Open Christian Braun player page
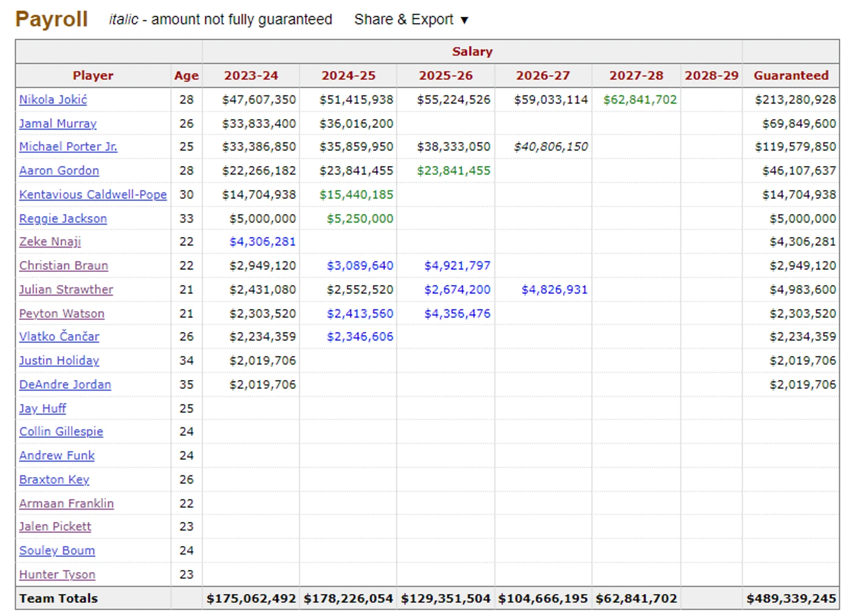Image resolution: width=845 pixels, height=616 pixels. coord(64,265)
